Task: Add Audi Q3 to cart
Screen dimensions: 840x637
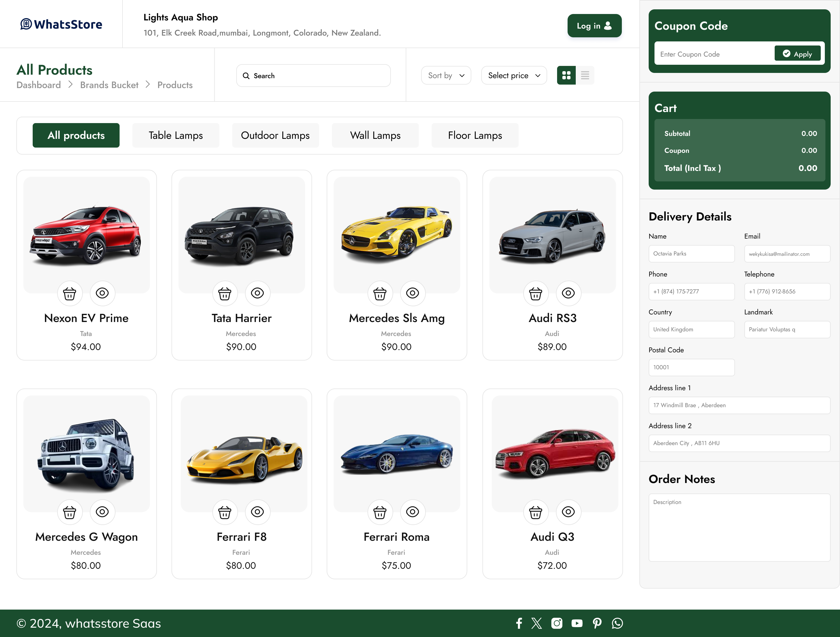Action: [x=535, y=512]
